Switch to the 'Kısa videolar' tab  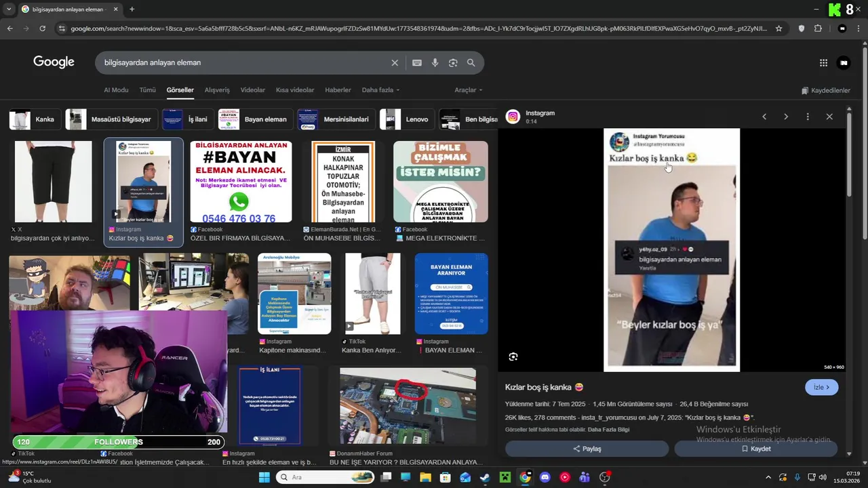[x=295, y=90]
